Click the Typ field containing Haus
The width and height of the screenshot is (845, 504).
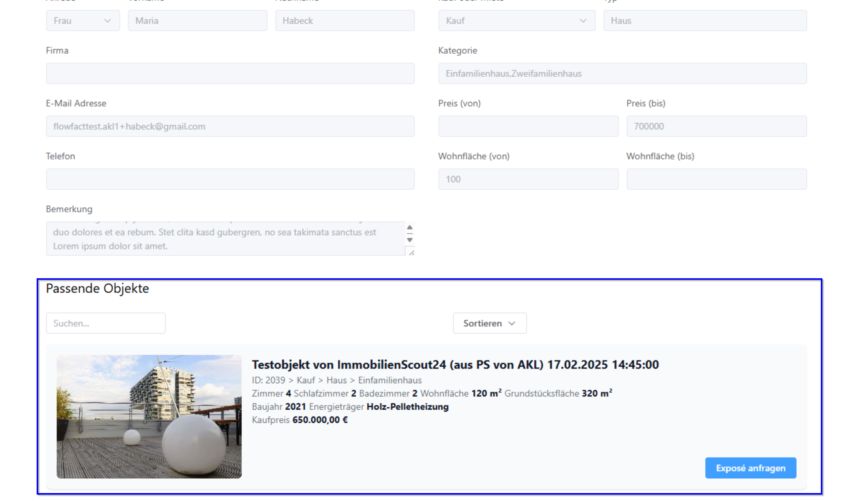[705, 21]
